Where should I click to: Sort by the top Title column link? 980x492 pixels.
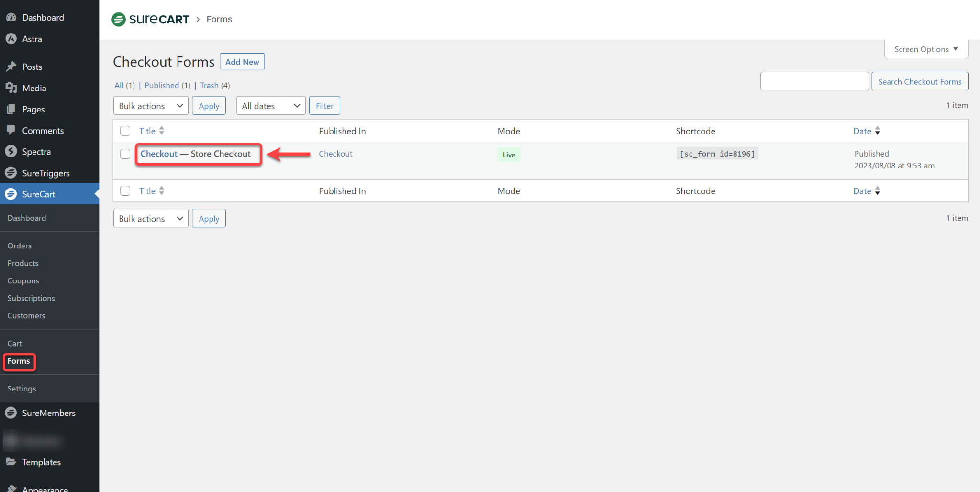click(x=147, y=131)
